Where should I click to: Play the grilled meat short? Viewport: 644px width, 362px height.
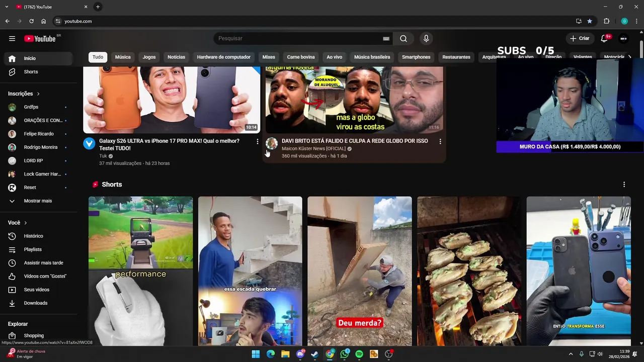[x=469, y=271]
